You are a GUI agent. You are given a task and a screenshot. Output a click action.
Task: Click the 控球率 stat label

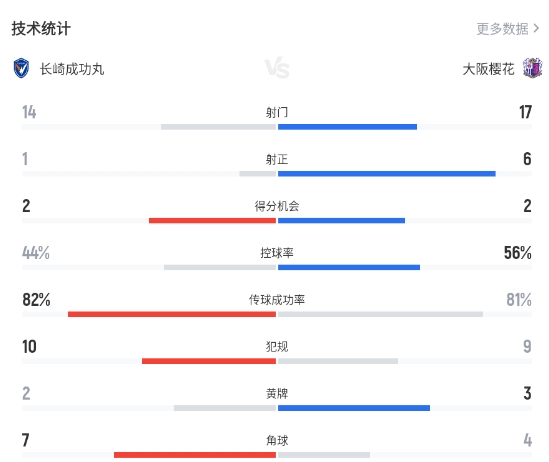click(277, 253)
